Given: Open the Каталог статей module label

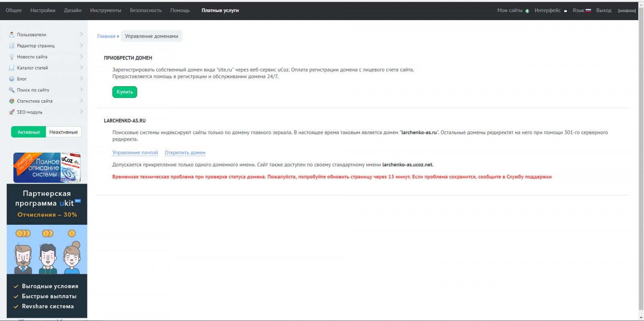Looking at the screenshot, I should click(33, 68).
